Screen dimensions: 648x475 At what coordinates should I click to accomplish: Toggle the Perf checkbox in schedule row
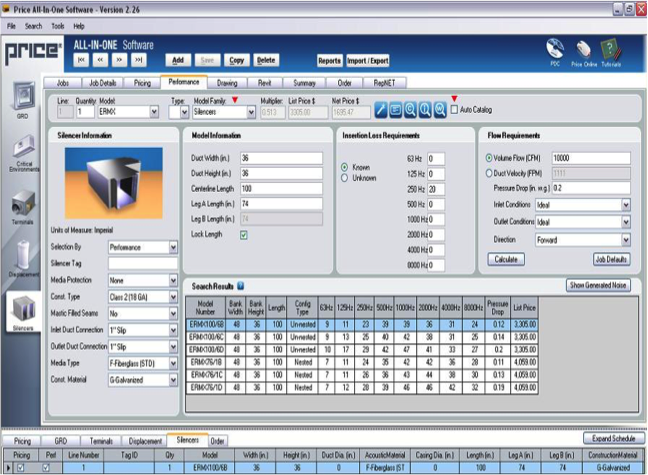pyautogui.click(x=46, y=468)
